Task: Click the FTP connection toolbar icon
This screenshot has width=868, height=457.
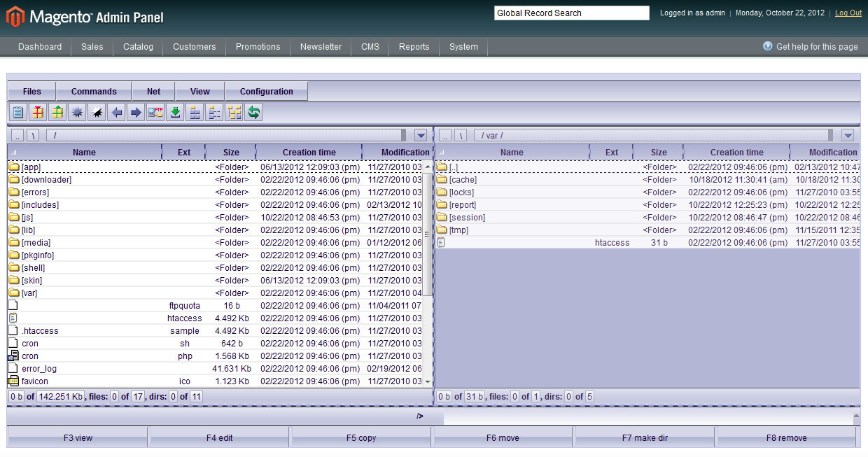Action: pos(155,113)
